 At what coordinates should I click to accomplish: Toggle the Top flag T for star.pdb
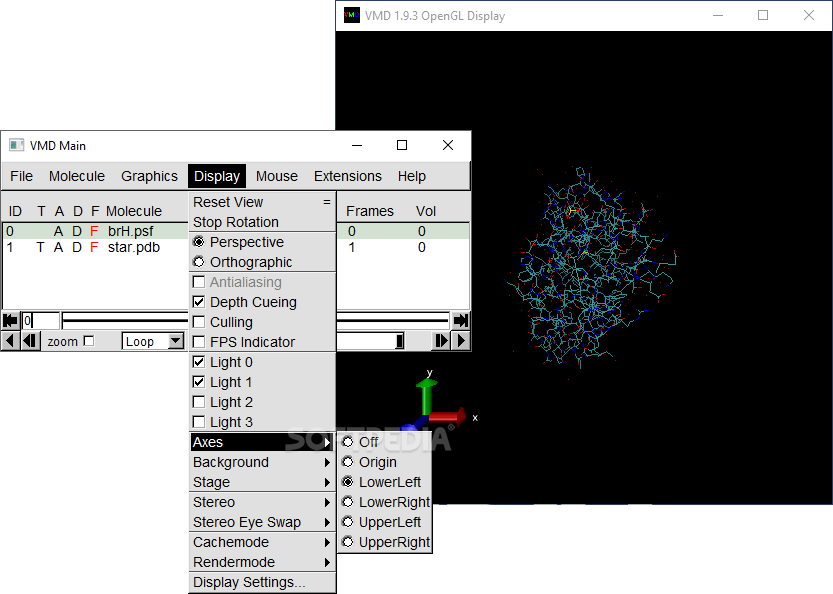point(40,247)
